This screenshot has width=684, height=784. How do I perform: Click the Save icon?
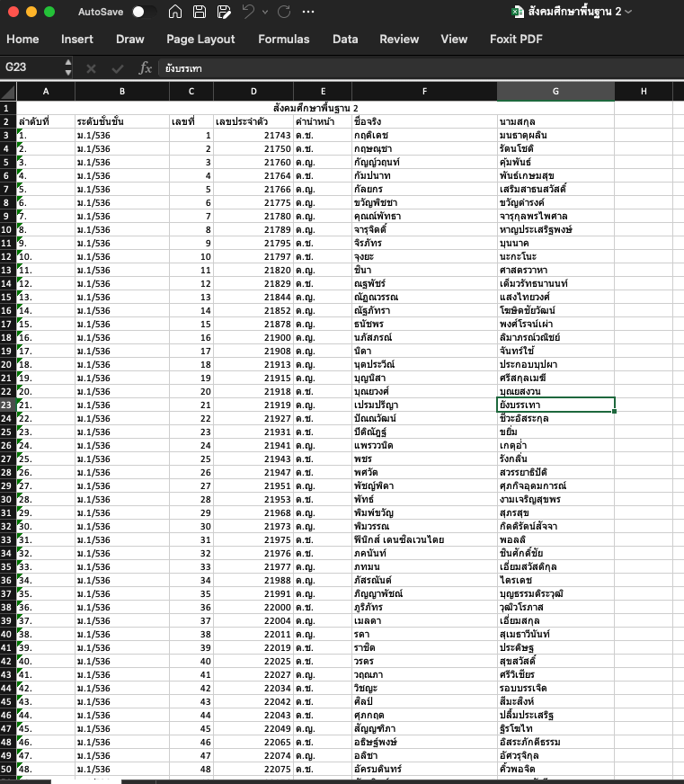[200, 12]
